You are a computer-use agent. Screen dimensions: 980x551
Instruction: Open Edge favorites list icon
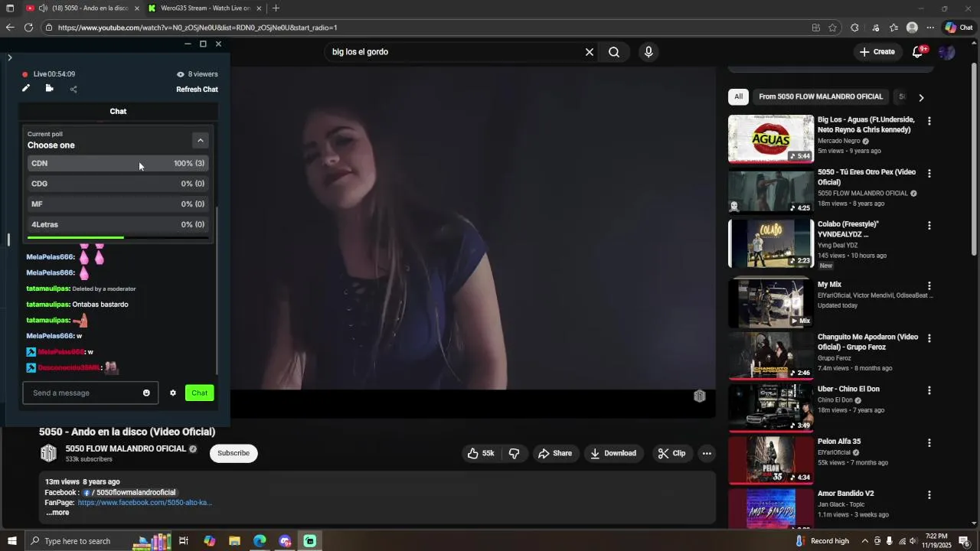(x=893, y=28)
